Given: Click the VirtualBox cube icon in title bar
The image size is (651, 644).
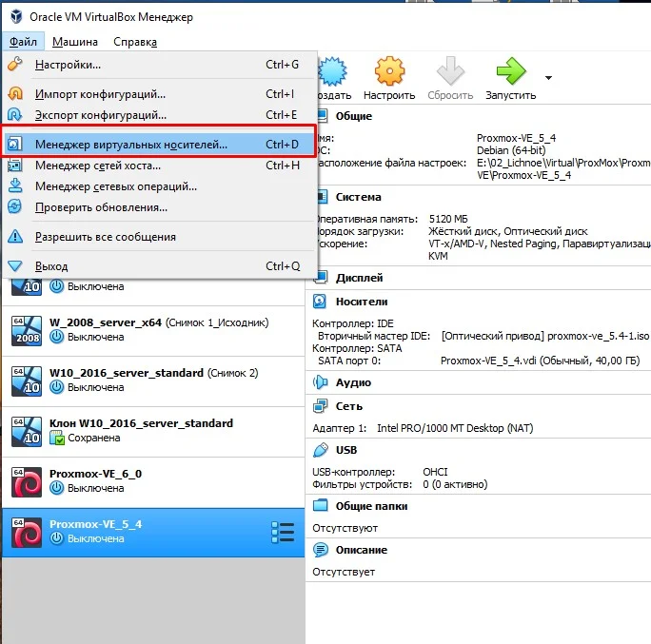Looking at the screenshot, I should [16, 16].
